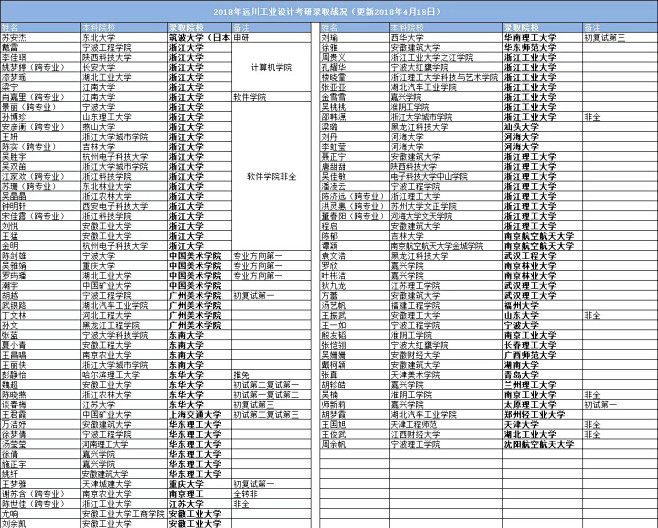Click the note cell 全转非
The height and width of the screenshot is (528, 658).
[x=272, y=494]
